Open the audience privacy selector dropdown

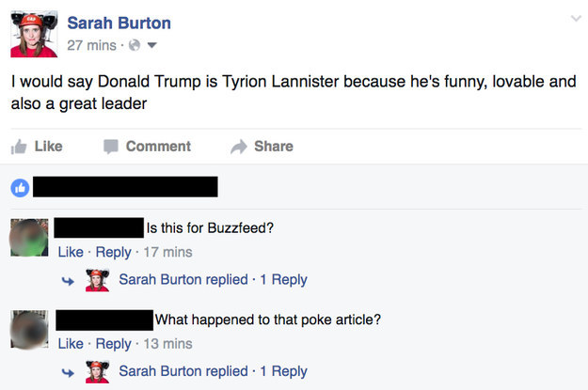[x=150, y=44]
